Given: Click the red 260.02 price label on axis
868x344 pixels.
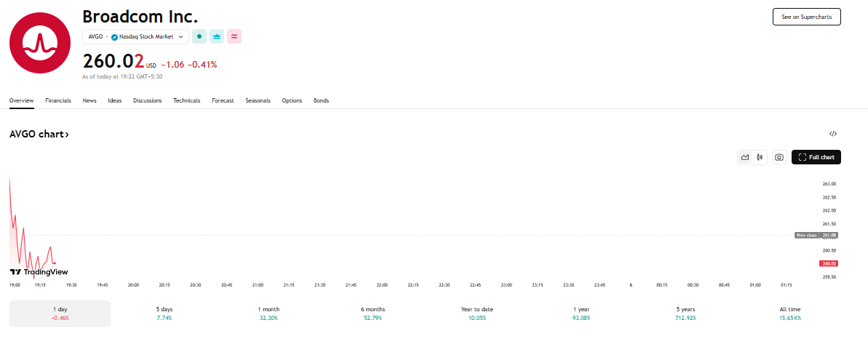Looking at the screenshot, I should point(829,263).
